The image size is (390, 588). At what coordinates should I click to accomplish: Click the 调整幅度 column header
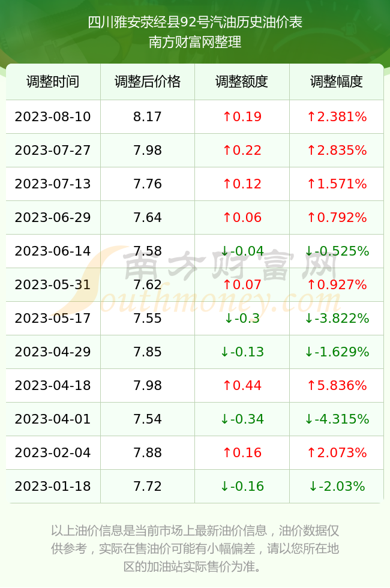coord(337,82)
